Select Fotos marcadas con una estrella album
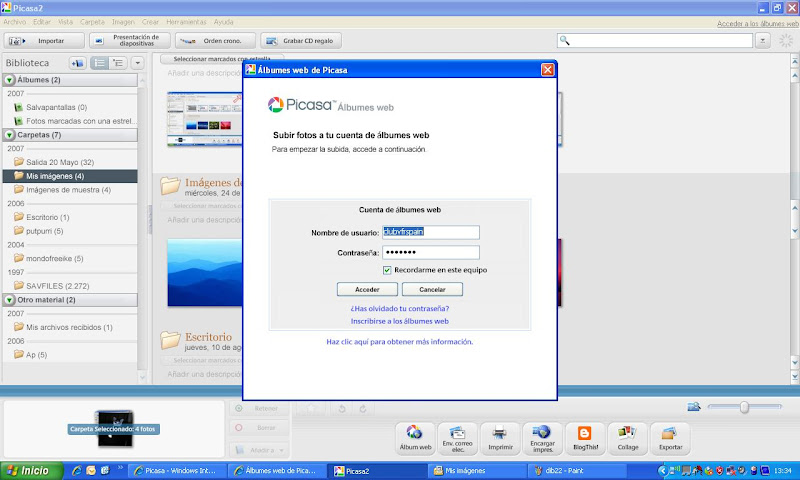 coord(76,121)
